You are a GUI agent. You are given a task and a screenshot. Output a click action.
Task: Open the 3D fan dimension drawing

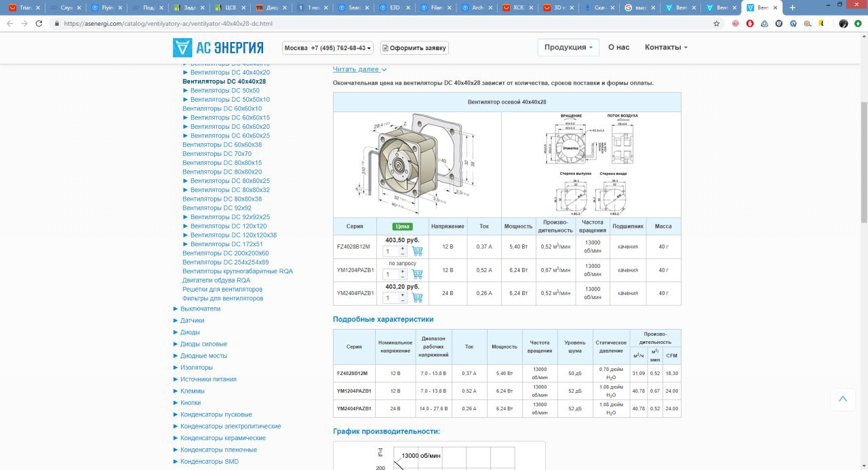[x=417, y=163]
